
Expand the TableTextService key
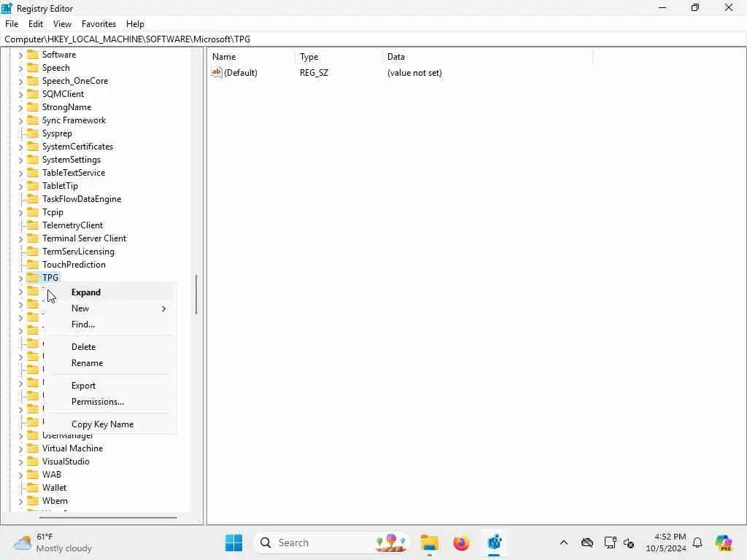pyautogui.click(x=20, y=174)
